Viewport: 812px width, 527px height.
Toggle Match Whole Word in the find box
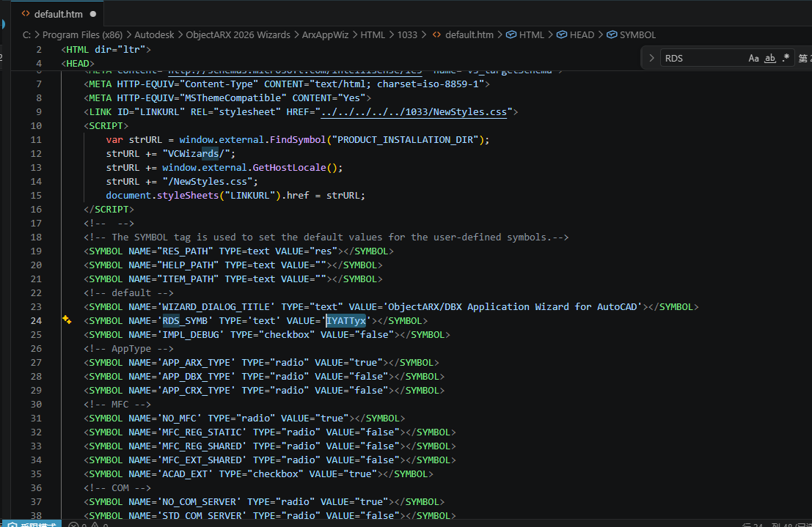(x=770, y=58)
